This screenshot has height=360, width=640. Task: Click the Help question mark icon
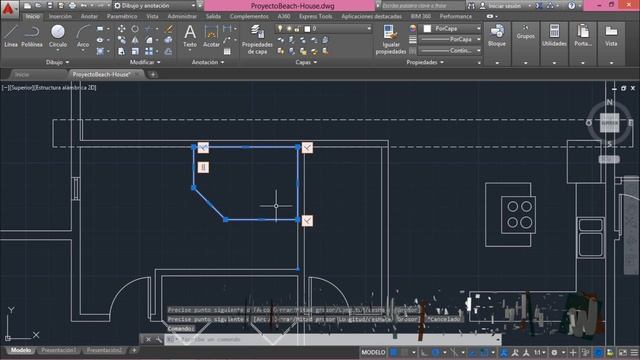coord(571,6)
